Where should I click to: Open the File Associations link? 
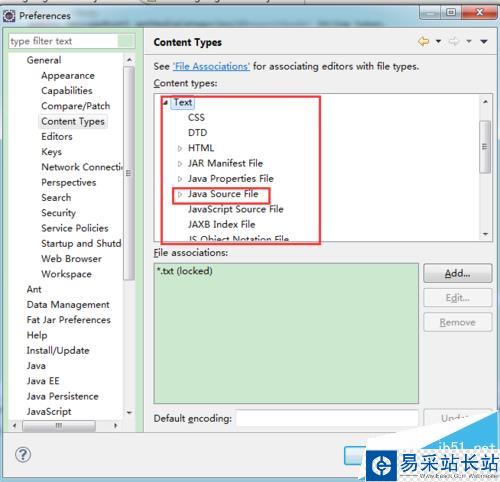click(x=211, y=66)
